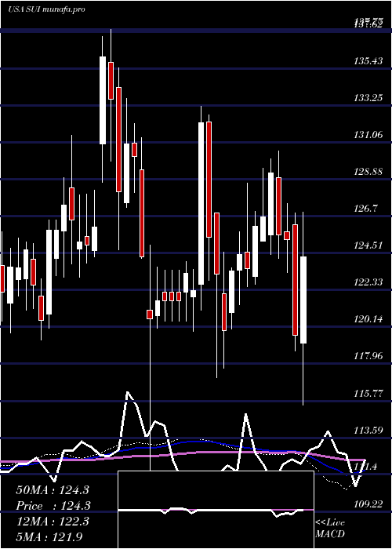
Task: Click the 124.51 price axis label
Action: [x=368, y=245]
